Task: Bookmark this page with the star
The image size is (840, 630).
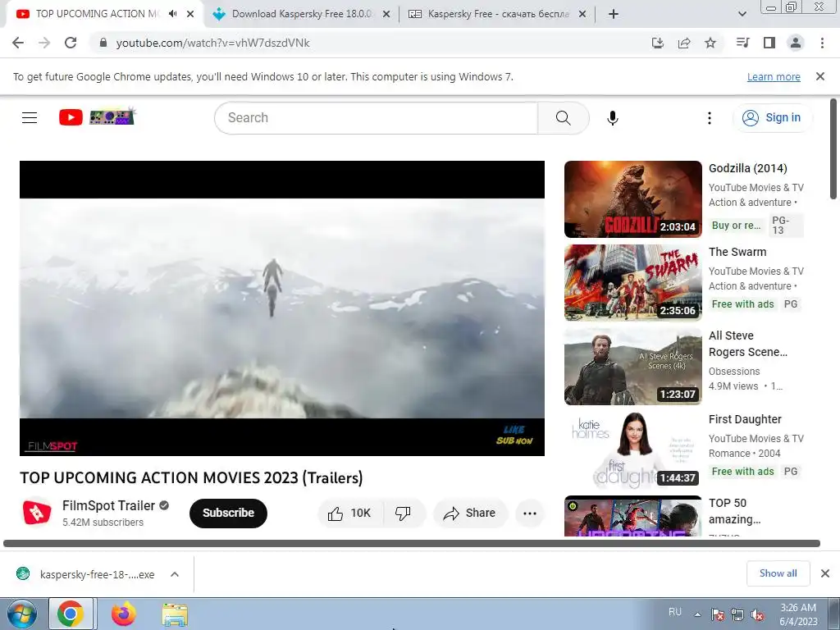Action: (710, 43)
